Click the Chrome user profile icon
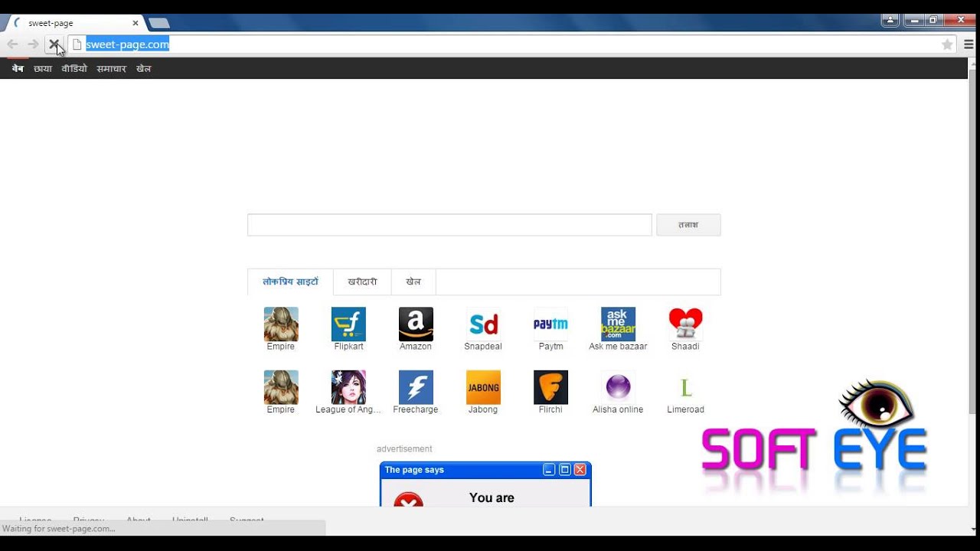 click(x=890, y=20)
